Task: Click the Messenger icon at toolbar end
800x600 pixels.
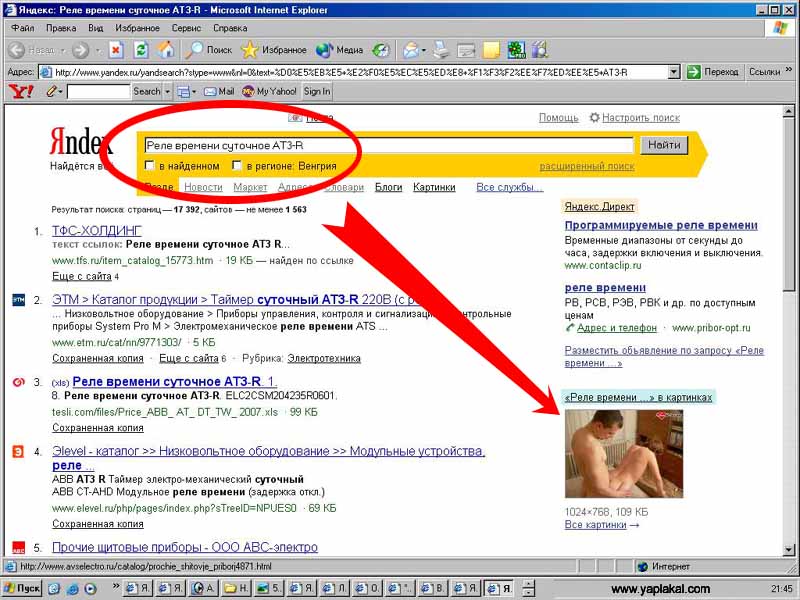Action: (540, 50)
